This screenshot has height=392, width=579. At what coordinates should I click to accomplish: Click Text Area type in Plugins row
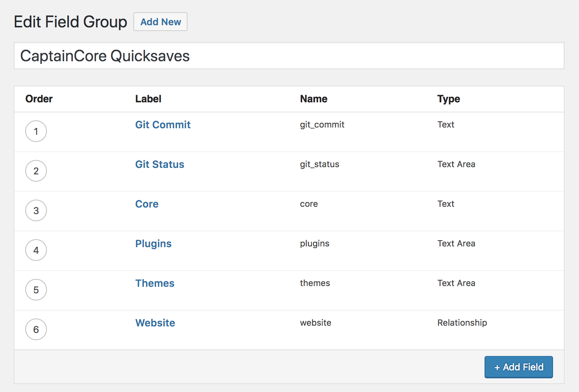(456, 244)
